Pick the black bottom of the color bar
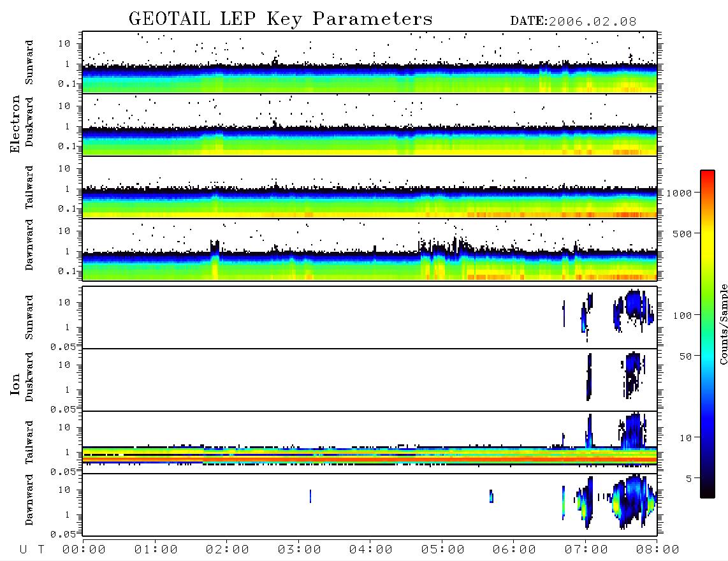The width and height of the screenshot is (728, 561). 708,493
